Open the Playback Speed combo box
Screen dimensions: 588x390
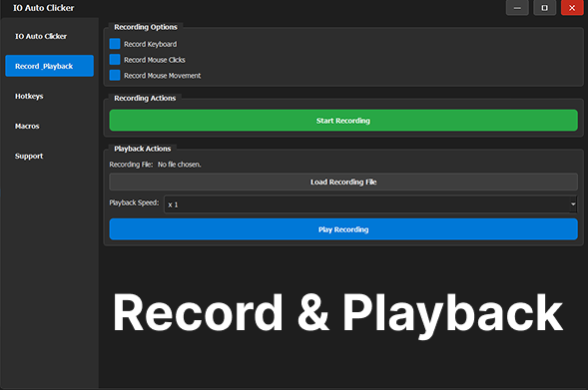(370, 204)
